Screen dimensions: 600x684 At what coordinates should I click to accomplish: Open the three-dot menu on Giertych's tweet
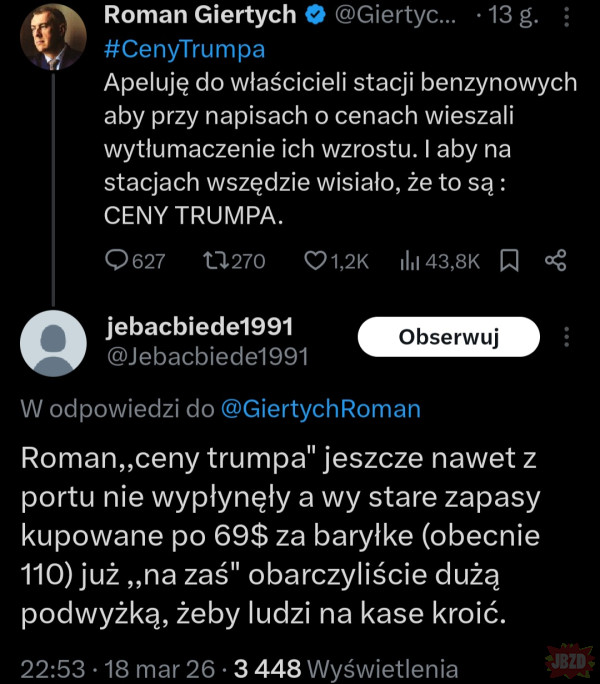coord(567,15)
